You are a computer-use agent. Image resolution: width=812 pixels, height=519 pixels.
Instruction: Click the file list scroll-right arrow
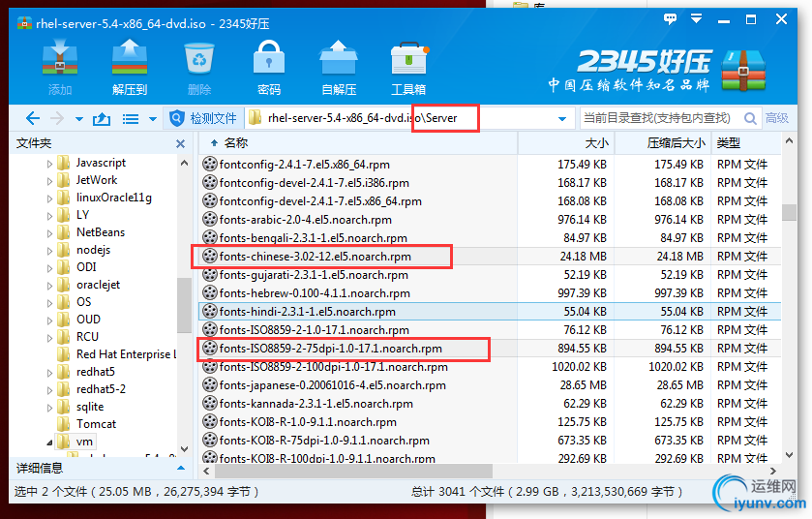[773, 471]
